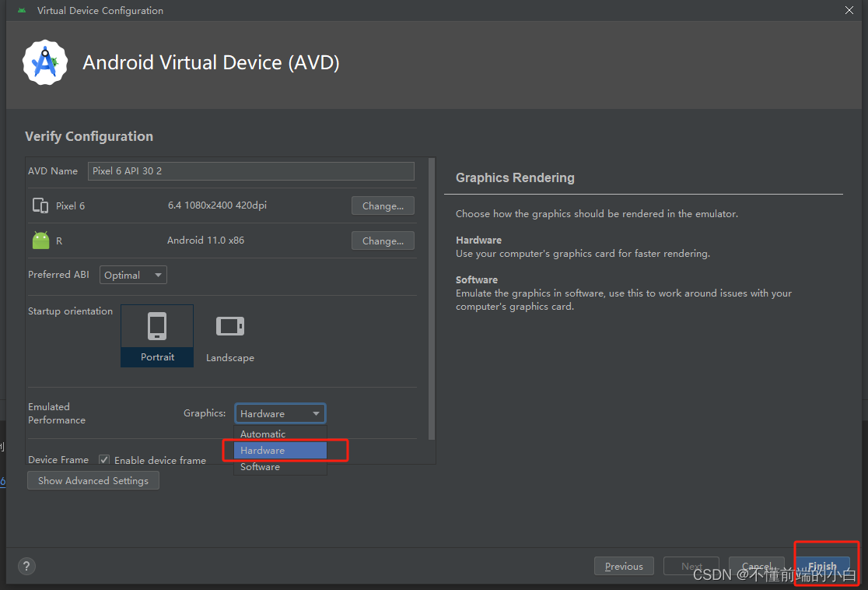Select the Portrait startup orientation
The height and width of the screenshot is (590, 868).
(x=157, y=335)
